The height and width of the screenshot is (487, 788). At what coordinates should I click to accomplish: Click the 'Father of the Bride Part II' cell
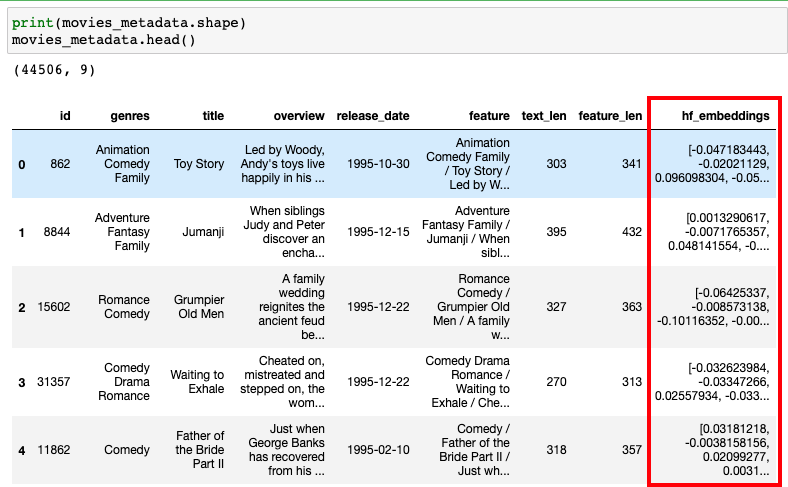[x=200, y=449]
